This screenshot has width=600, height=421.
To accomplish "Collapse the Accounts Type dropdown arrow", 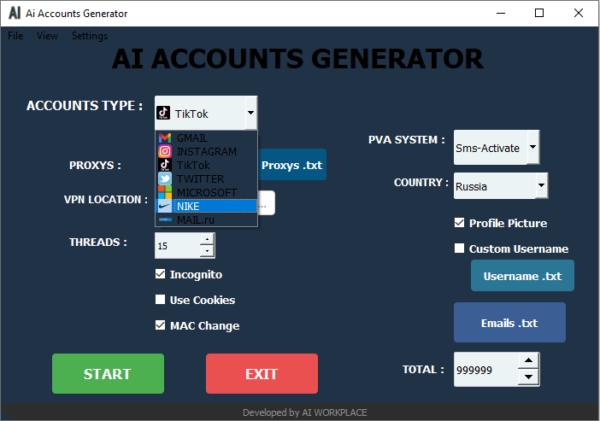I will coord(251,113).
